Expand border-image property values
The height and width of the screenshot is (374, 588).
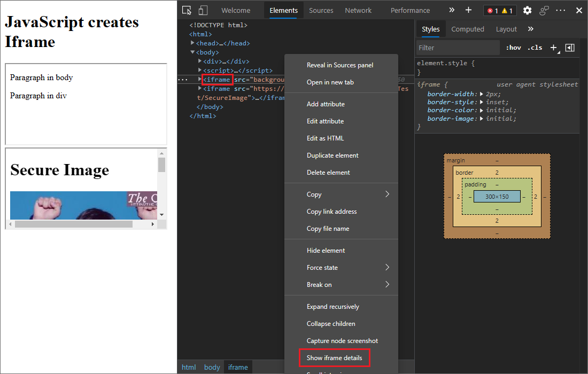tap(482, 119)
